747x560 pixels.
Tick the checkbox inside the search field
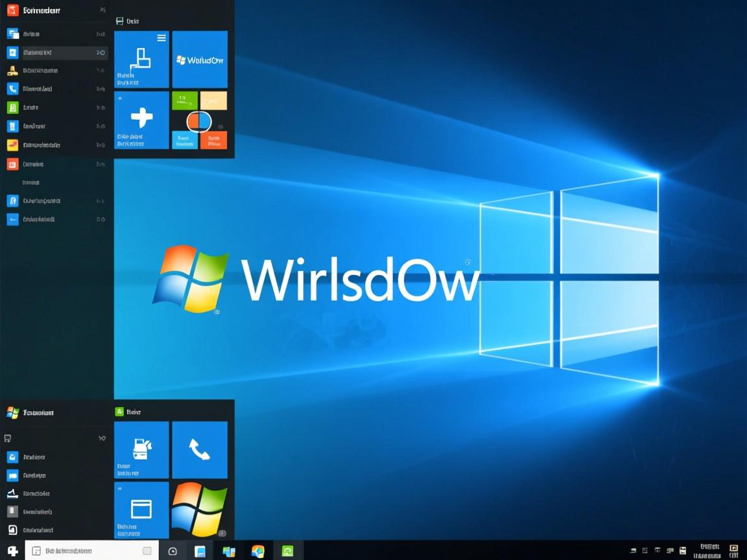click(147, 550)
